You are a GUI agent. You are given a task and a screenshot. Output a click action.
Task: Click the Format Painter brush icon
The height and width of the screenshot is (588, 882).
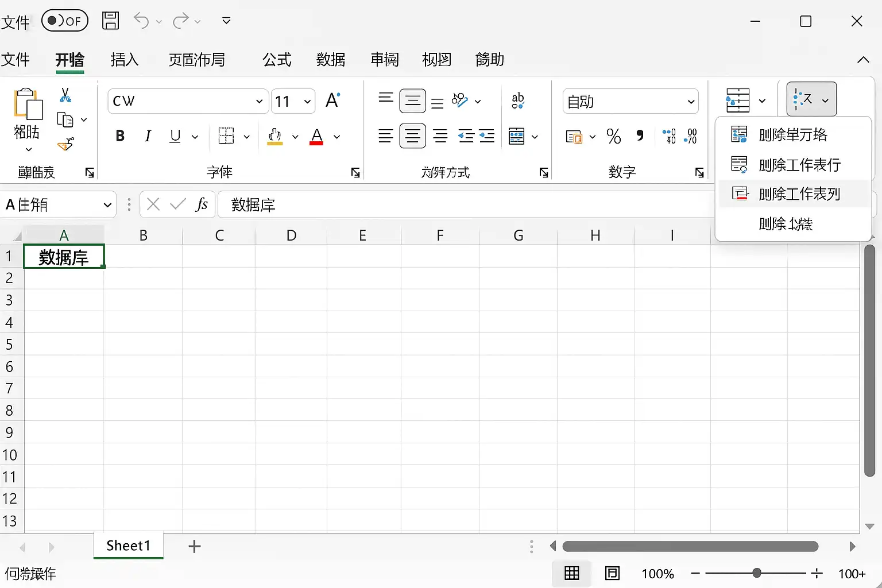[65, 144]
